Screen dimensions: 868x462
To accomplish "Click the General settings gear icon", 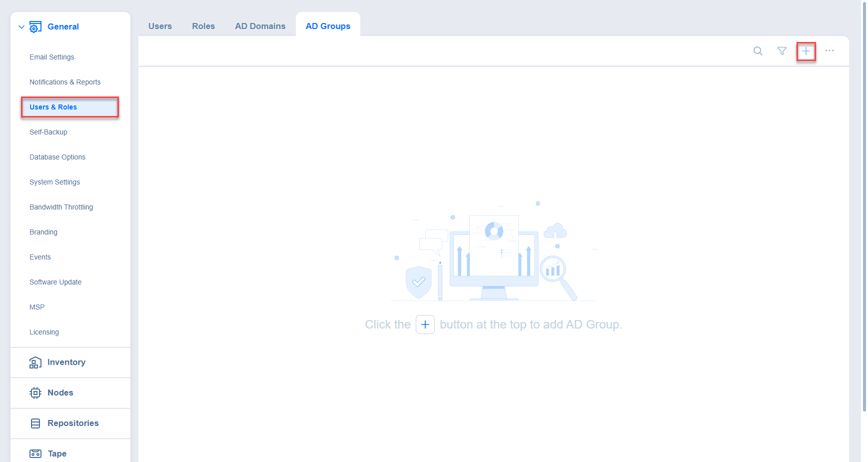I will [x=35, y=27].
